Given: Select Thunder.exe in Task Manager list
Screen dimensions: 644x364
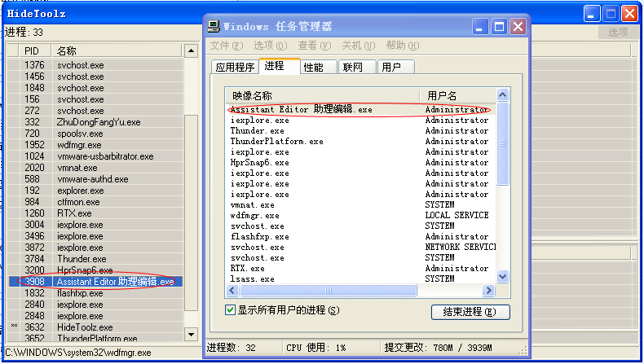Looking at the screenshot, I should (x=360, y=131).
